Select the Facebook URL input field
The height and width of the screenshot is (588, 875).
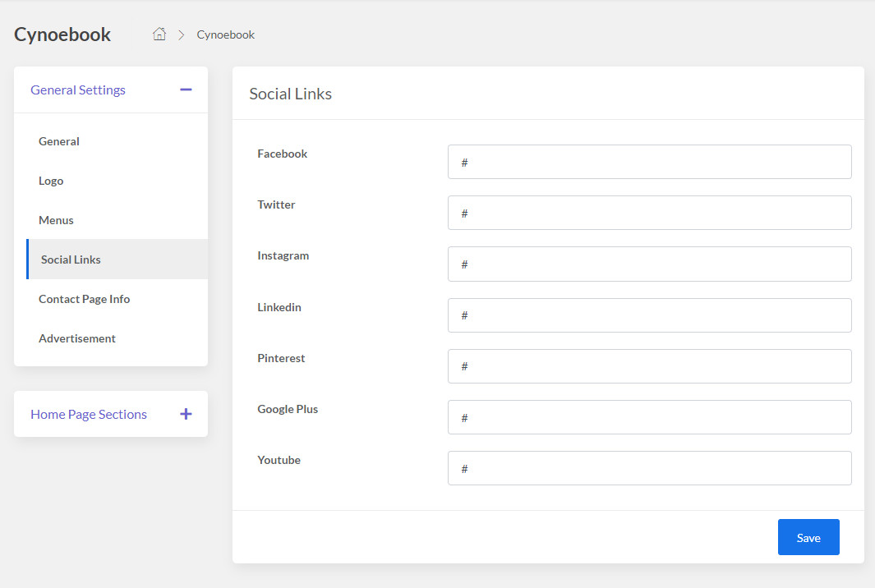[x=649, y=162]
